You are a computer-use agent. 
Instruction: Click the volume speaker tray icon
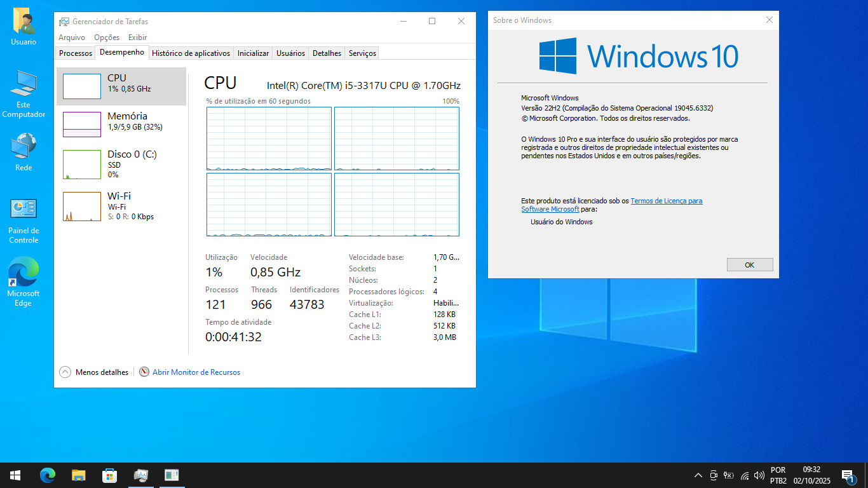click(759, 475)
